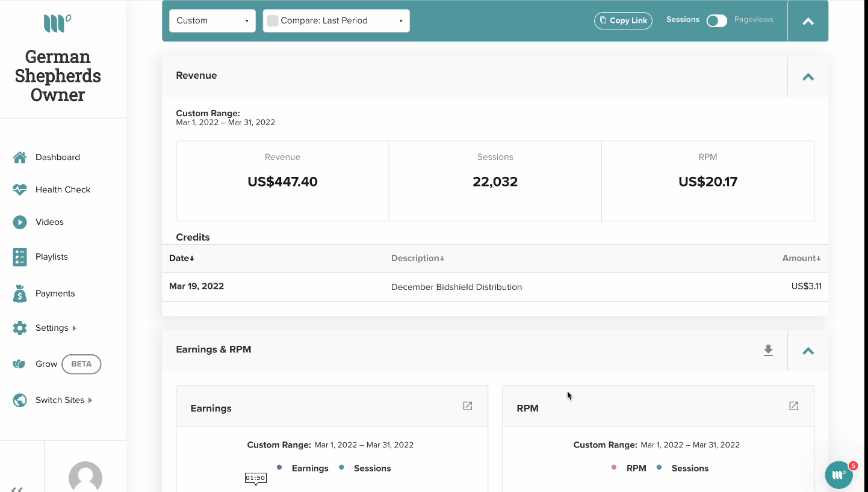The height and width of the screenshot is (492, 868).
Task: Toggle the Compare: Last Period checkbox
Action: pyautogui.click(x=272, y=20)
